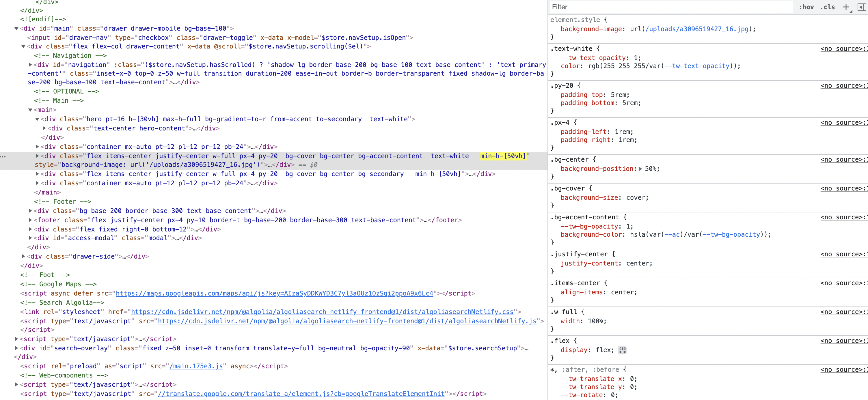Select the Footer comment node
Screen dimensions: 868x400
pyautogui.click(x=63, y=201)
